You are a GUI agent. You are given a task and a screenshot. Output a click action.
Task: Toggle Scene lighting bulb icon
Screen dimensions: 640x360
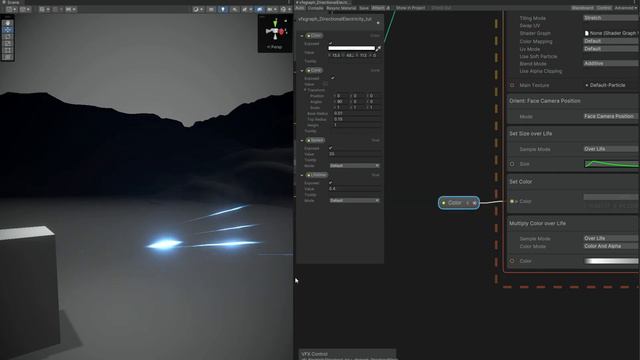223,9
